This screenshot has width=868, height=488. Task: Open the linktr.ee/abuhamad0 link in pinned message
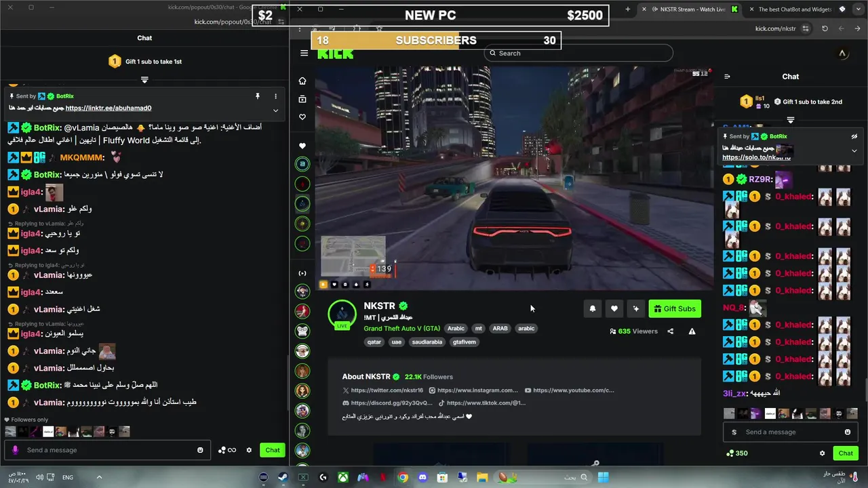coord(108,108)
